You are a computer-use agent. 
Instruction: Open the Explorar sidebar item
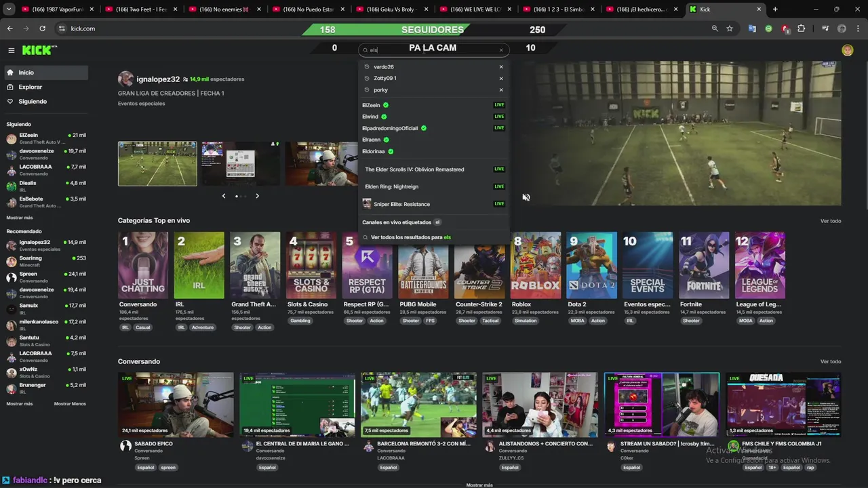tap(45, 87)
